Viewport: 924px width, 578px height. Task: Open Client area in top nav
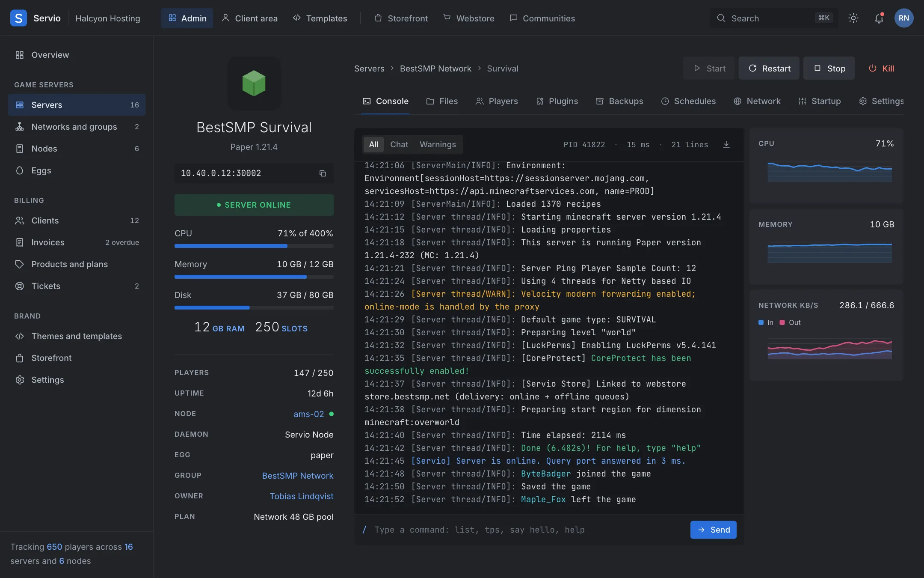(x=250, y=18)
